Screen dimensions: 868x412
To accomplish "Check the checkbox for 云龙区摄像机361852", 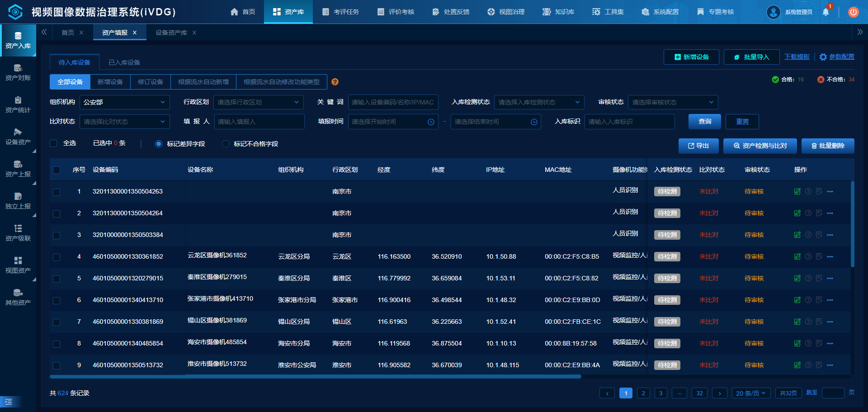I will tap(57, 257).
